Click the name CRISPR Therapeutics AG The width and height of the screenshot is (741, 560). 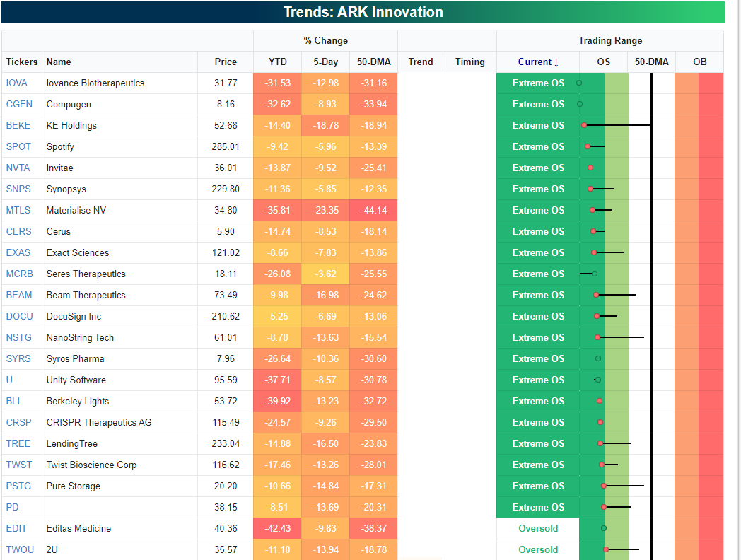[99, 423]
